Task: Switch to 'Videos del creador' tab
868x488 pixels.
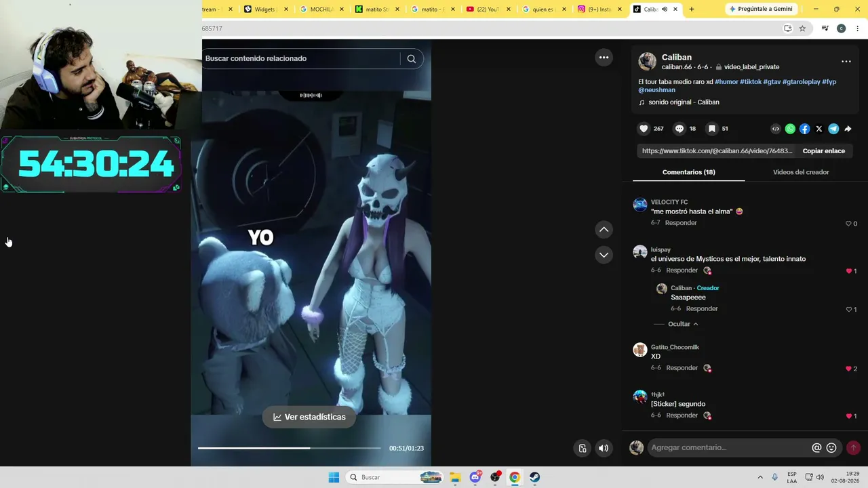Action: [801, 172]
